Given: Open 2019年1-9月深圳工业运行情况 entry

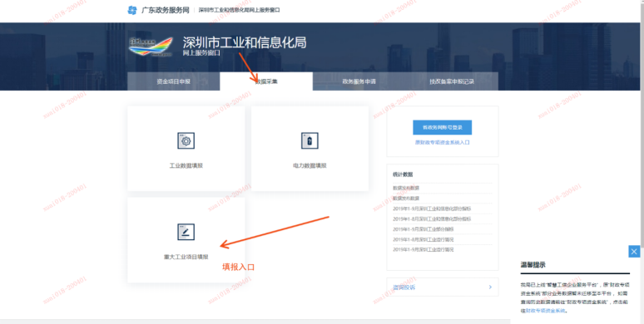Looking at the screenshot, I should coord(424,250).
